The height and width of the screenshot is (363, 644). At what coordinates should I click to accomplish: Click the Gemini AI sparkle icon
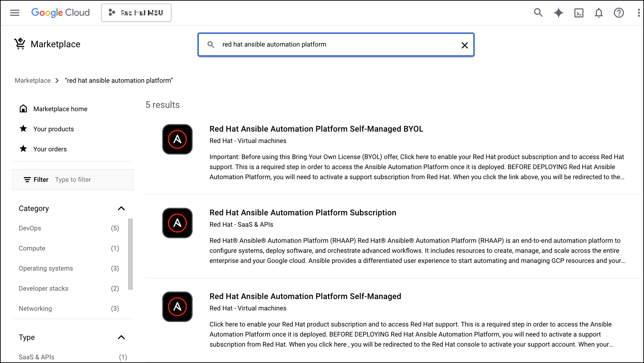(558, 13)
